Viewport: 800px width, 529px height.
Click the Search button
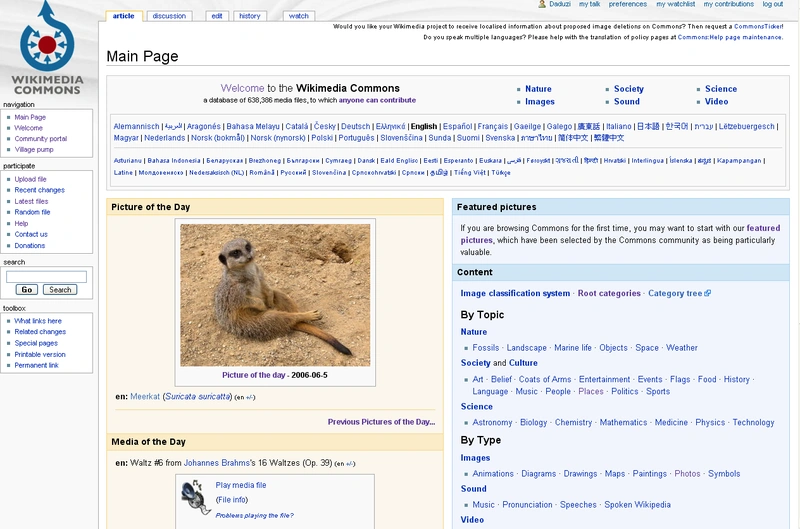(x=60, y=290)
